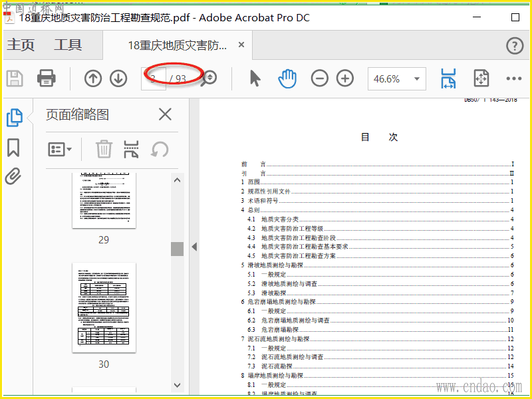Go to the next page arrow
The image size is (532, 399).
click(x=118, y=78)
